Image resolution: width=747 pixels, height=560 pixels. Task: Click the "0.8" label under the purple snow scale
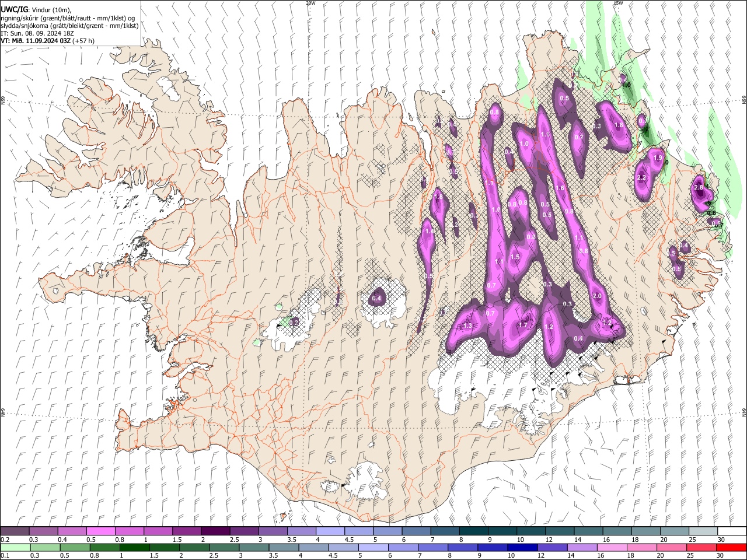pyautogui.click(x=119, y=540)
